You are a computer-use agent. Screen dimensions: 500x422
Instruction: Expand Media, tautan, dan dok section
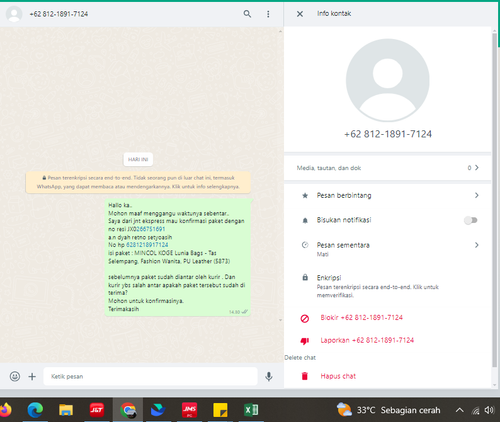coord(387,168)
